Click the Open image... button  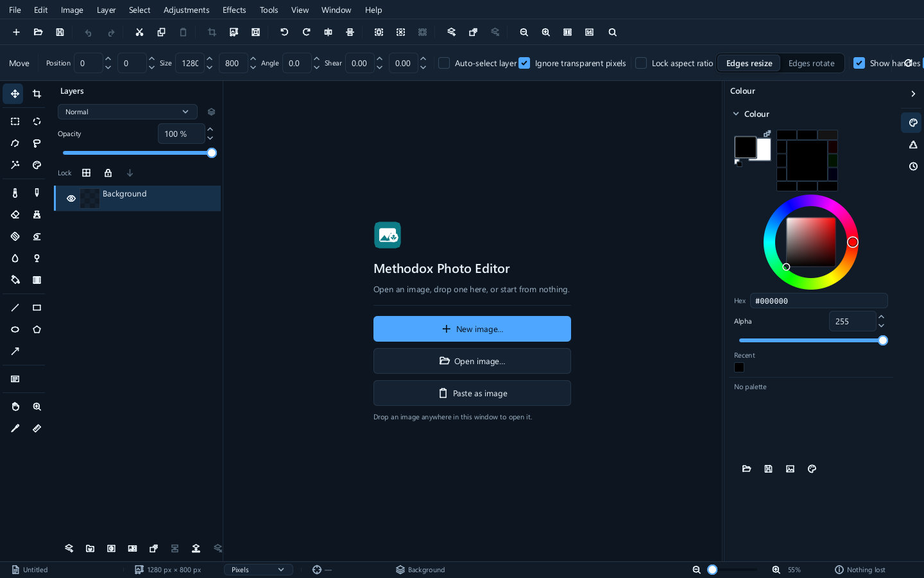472,361
